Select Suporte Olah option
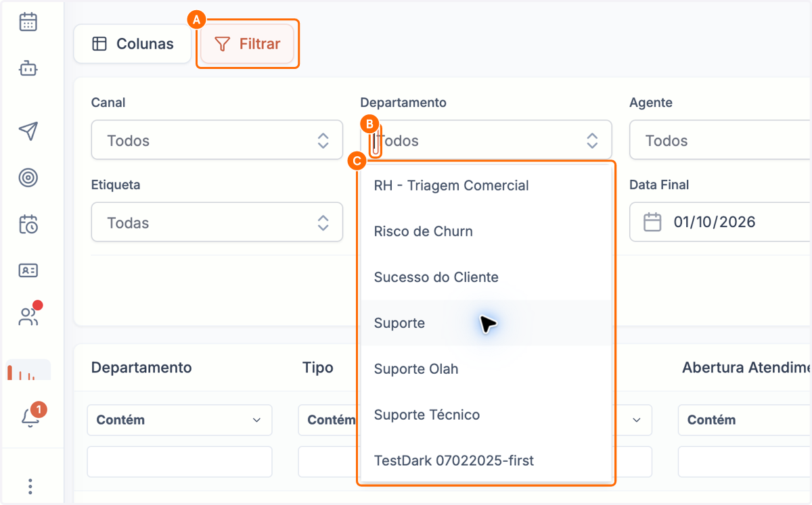The image size is (812, 505). click(486, 369)
